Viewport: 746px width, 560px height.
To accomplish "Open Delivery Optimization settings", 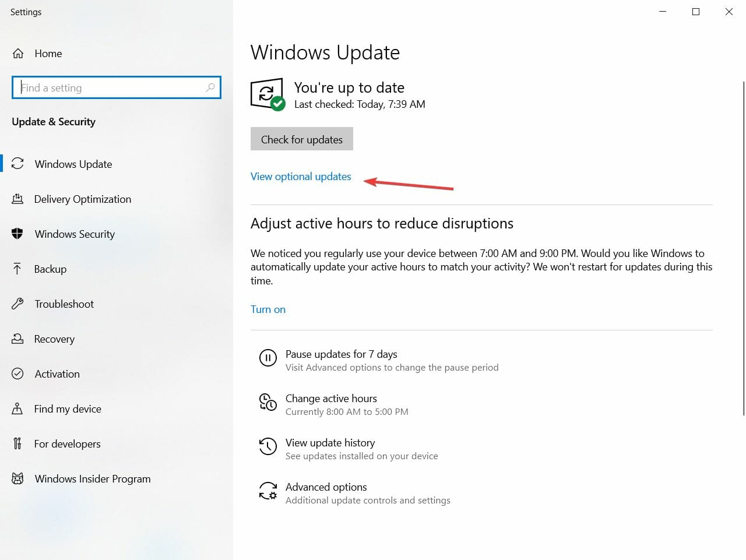I will coord(83,199).
